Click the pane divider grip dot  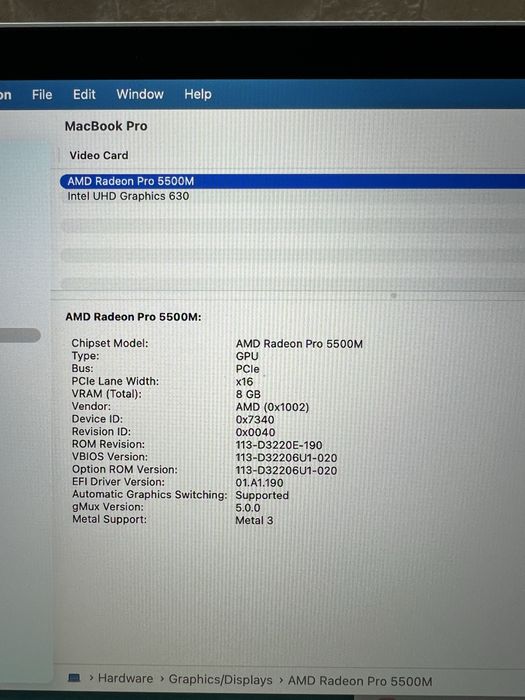[393, 296]
